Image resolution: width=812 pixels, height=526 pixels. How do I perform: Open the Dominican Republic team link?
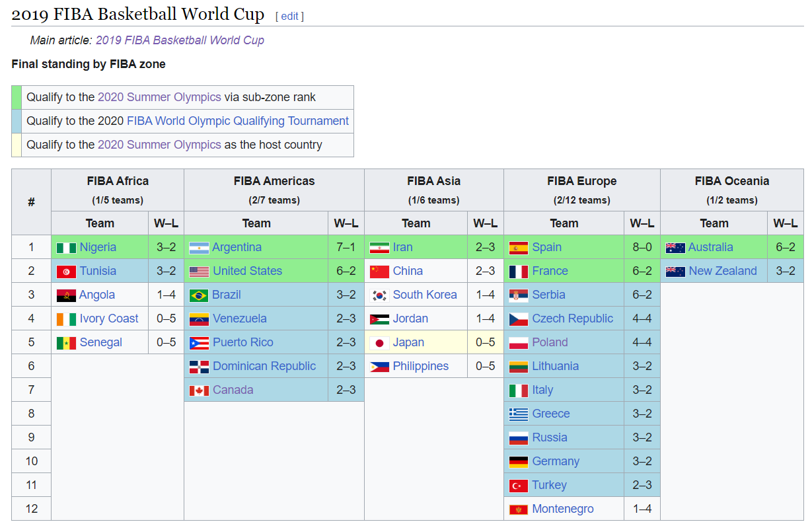tap(264, 366)
